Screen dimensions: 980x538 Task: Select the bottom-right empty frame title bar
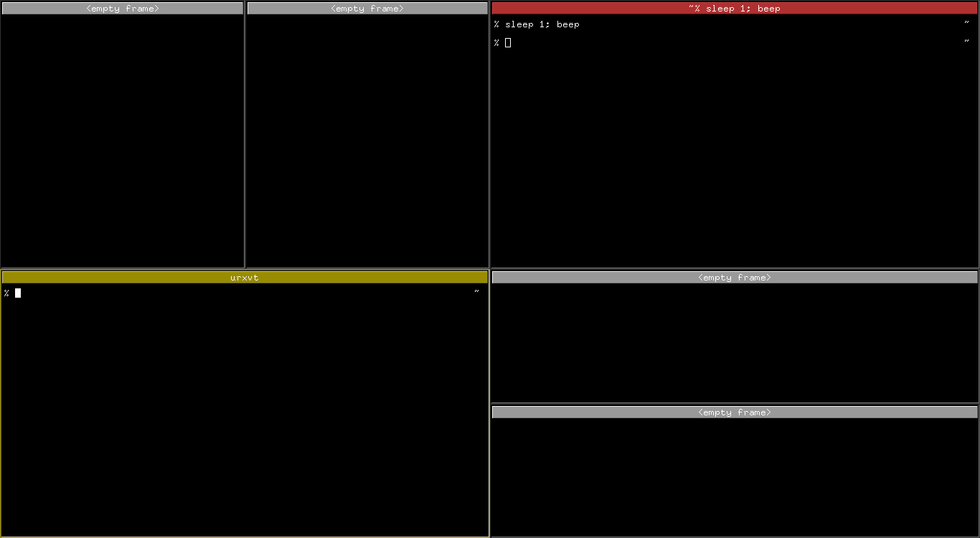pyautogui.click(x=734, y=412)
